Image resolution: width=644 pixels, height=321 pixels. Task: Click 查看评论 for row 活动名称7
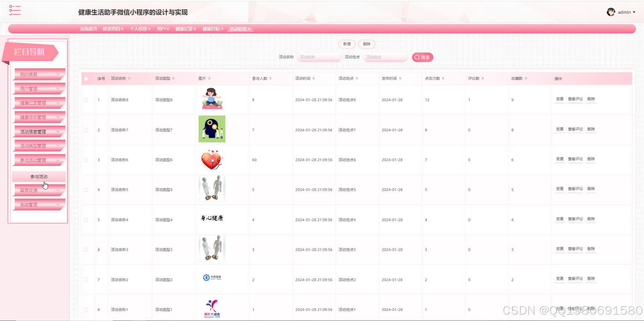pos(575,129)
